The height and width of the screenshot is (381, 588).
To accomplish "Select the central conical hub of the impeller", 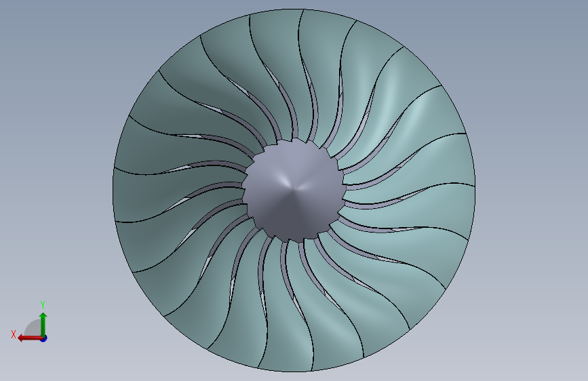I will pos(294,190).
